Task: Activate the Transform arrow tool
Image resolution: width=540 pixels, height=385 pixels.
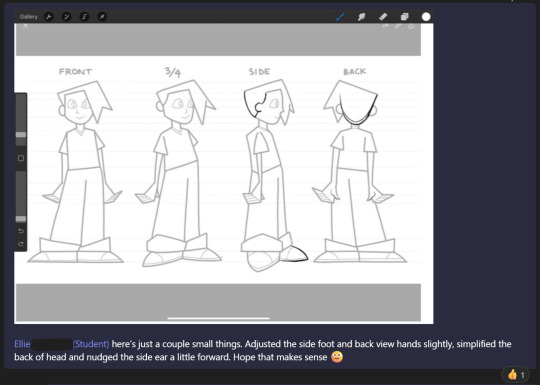Action: pos(102,17)
